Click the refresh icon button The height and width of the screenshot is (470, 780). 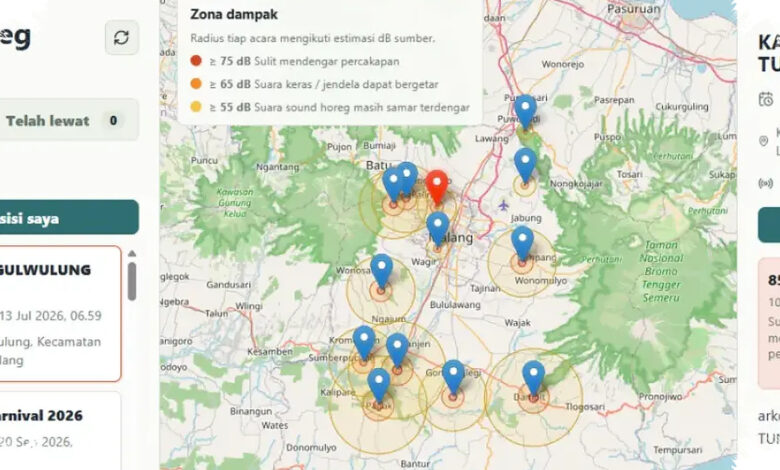[122, 38]
